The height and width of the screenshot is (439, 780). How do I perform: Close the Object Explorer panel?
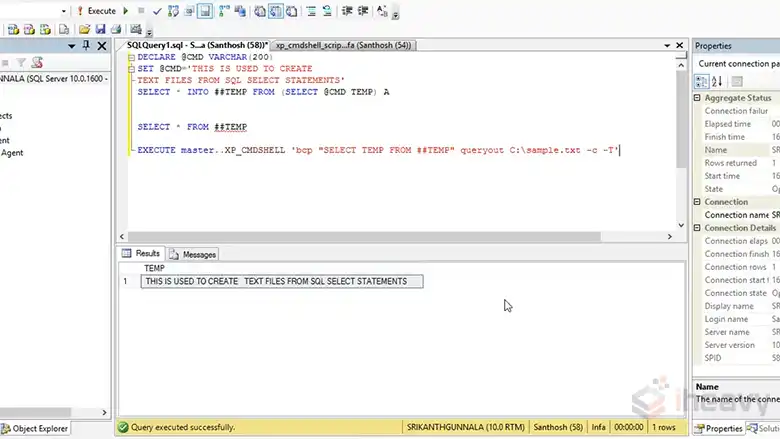point(102,46)
